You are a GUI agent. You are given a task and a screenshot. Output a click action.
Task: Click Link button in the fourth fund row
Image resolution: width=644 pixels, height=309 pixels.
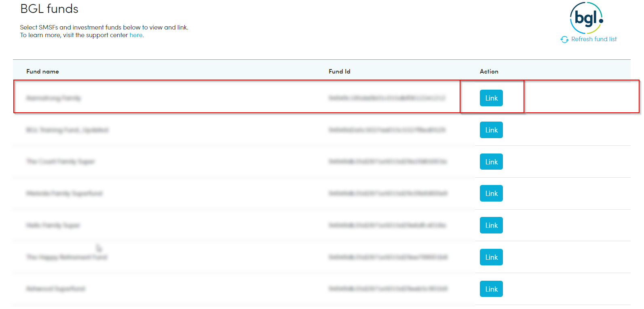(491, 193)
